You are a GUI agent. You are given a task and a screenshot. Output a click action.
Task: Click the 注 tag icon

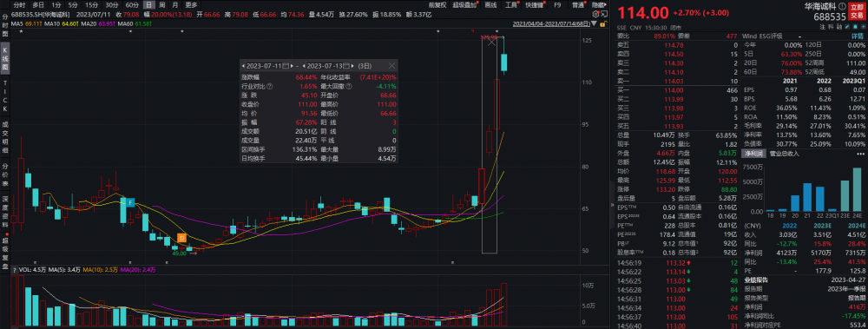[x=823, y=27]
